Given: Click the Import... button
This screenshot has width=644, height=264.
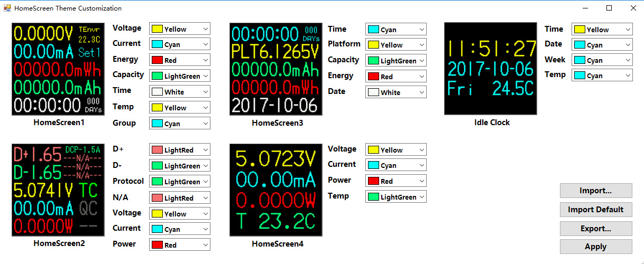Looking at the screenshot, I should (596, 191).
